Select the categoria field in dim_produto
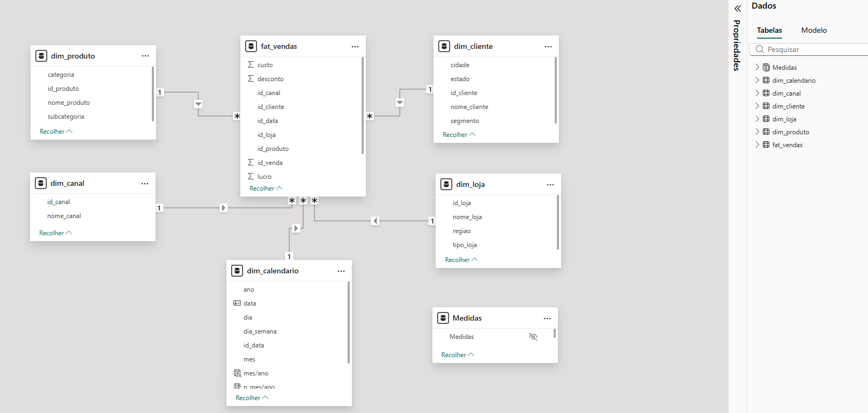868x413 pixels. (61, 75)
